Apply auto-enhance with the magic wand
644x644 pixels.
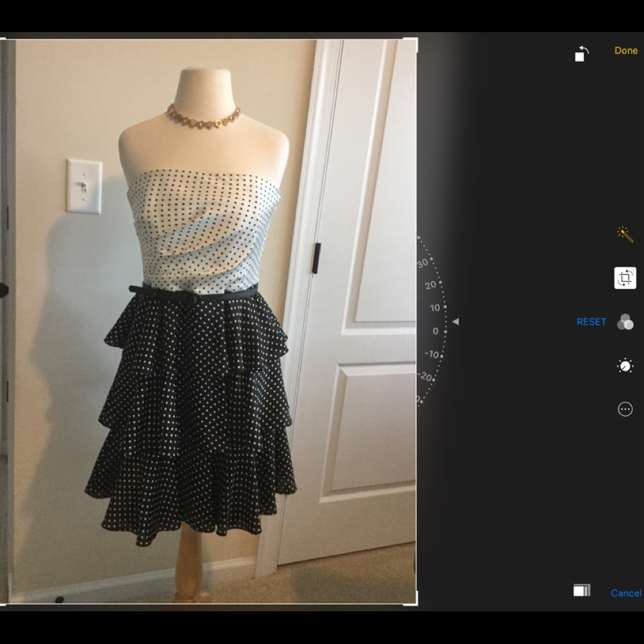tap(625, 234)
